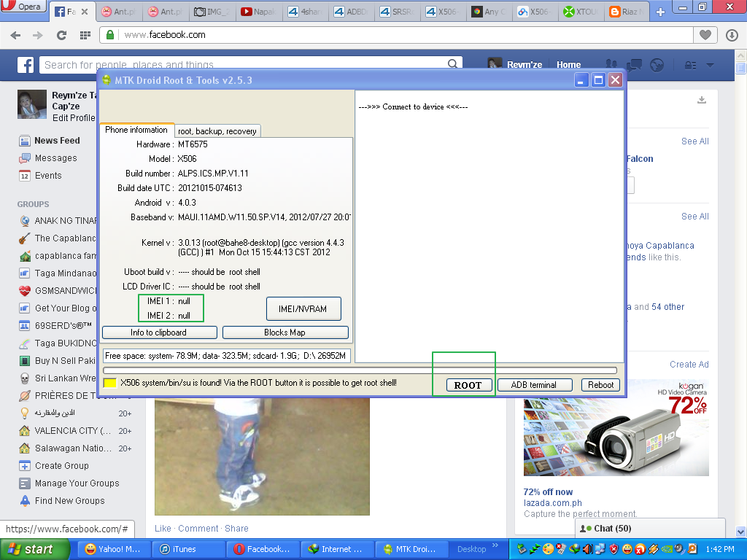Open Opera speed dial grid icon
Image resolution: width=747 pixels, height=560 pixels.
coord(85,35)
